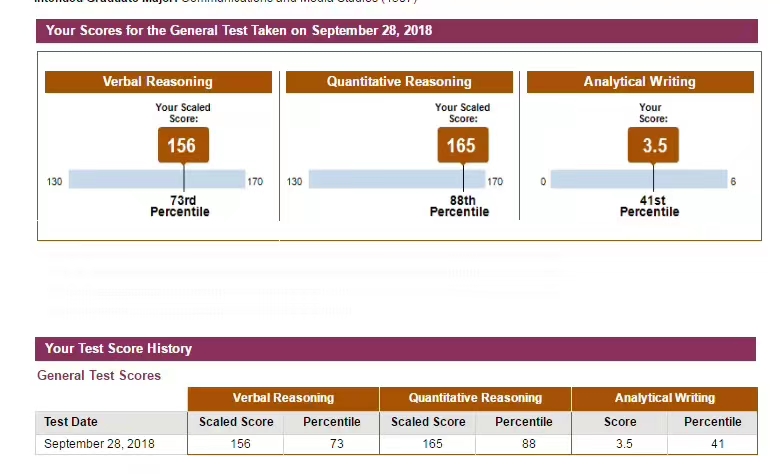This screenshot has width=780, height=474.
Task: Click the 'September 28, 2018' table cell
Action: [111, 444]
